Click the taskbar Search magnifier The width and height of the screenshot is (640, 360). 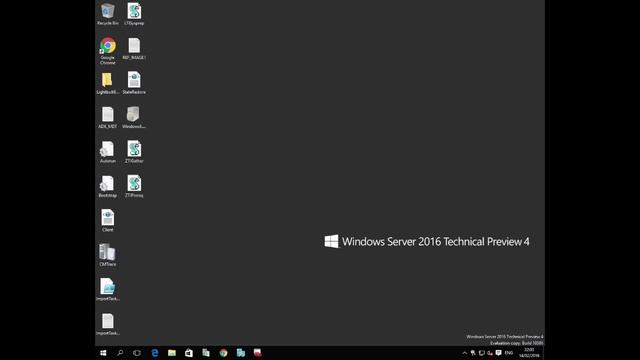[120, 353]
